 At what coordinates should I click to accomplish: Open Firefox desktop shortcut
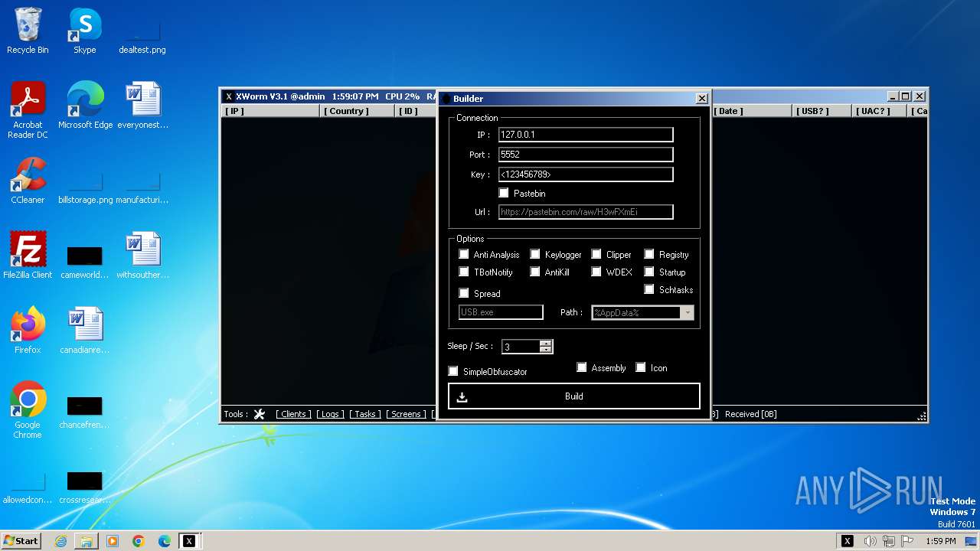[x=28, y=331]
